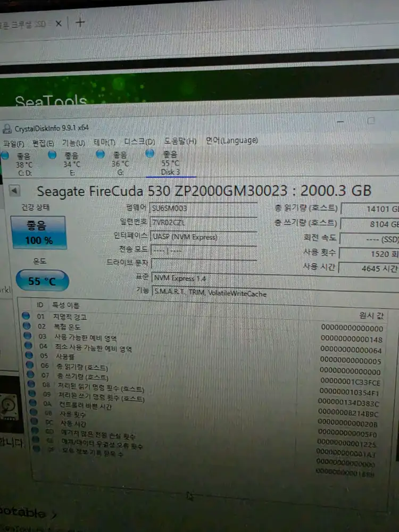
Task: Select the G: disk at 36°C
Action: coord(120,163)
